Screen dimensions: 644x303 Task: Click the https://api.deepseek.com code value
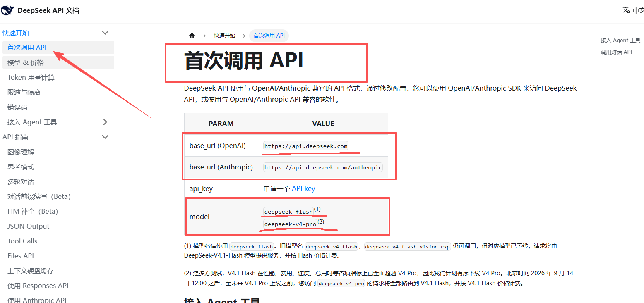tap(306, 146)
